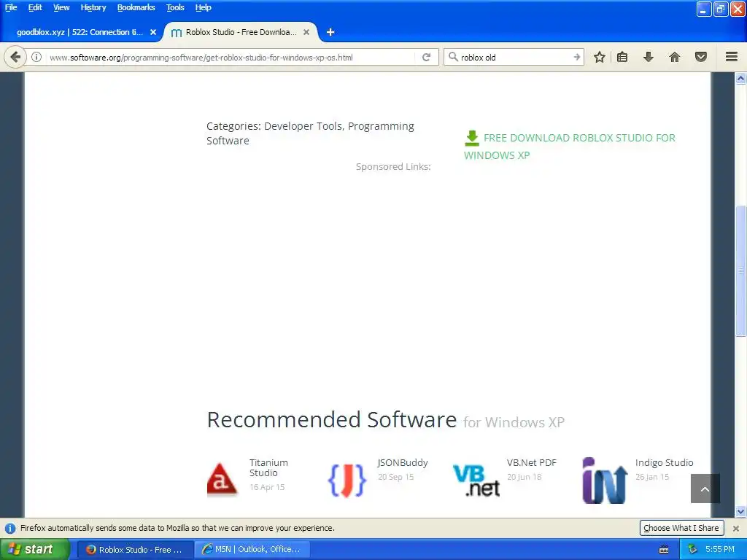Click '26 Jan 15' date text

click(652, 477)
